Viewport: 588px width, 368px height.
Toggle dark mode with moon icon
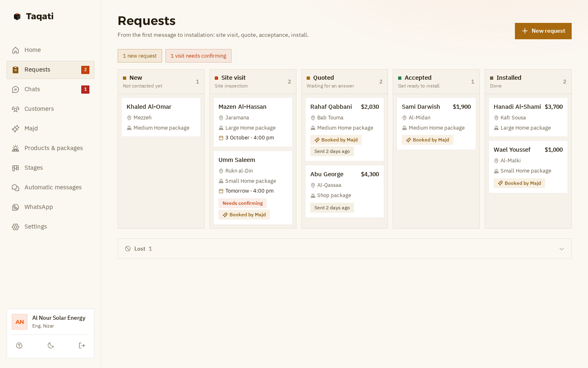pyautogui.click(x=51, y=346)
